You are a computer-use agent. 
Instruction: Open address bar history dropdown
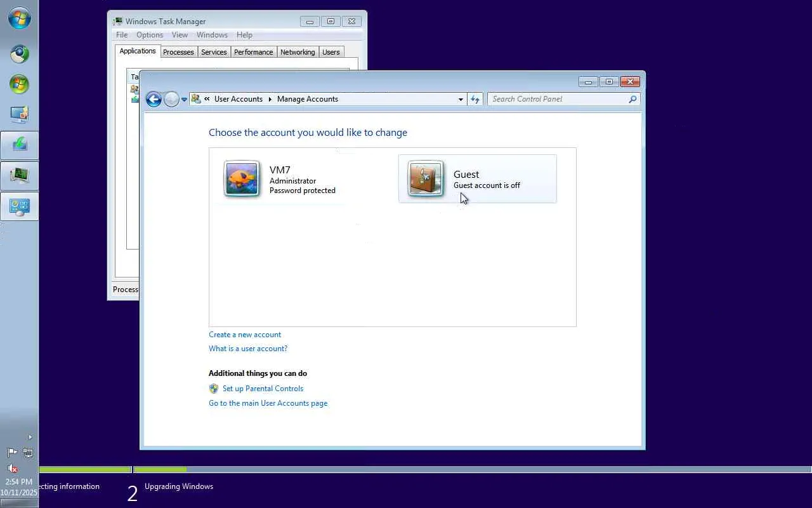pyautogui.click(x=461, y=99)
